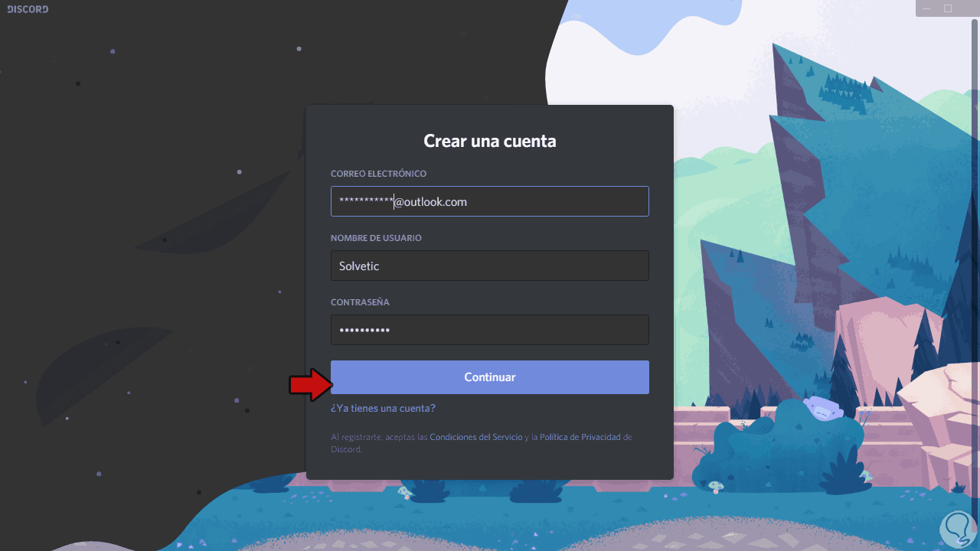
Task: Minimize the Discord window
Action: click(x=926, y=8)
